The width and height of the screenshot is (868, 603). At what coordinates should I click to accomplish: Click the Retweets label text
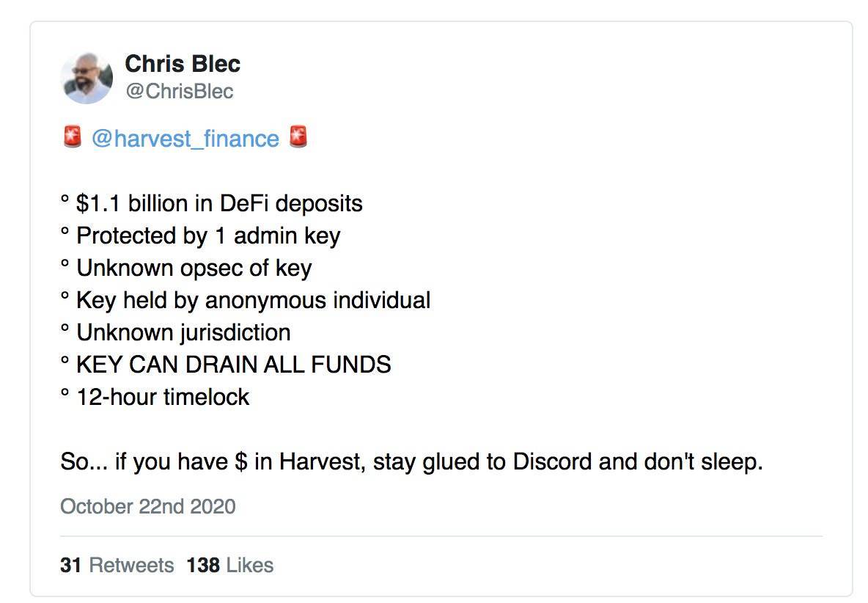tap(130, 565)
